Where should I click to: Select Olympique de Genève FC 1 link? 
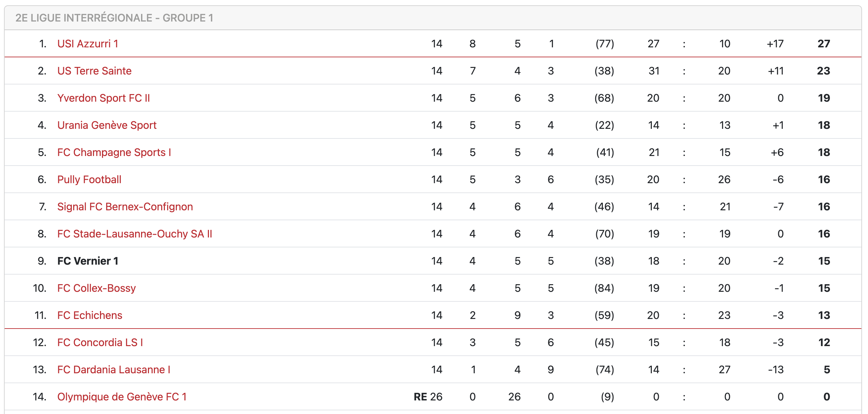point(121,397)
